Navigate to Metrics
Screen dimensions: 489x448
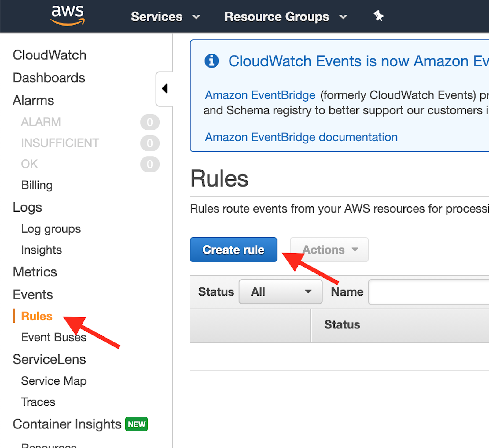35,272
